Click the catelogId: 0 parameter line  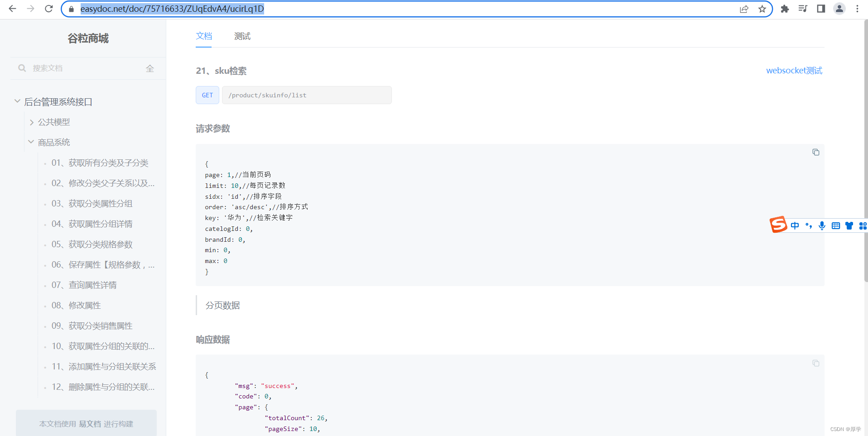click(229, 229)
